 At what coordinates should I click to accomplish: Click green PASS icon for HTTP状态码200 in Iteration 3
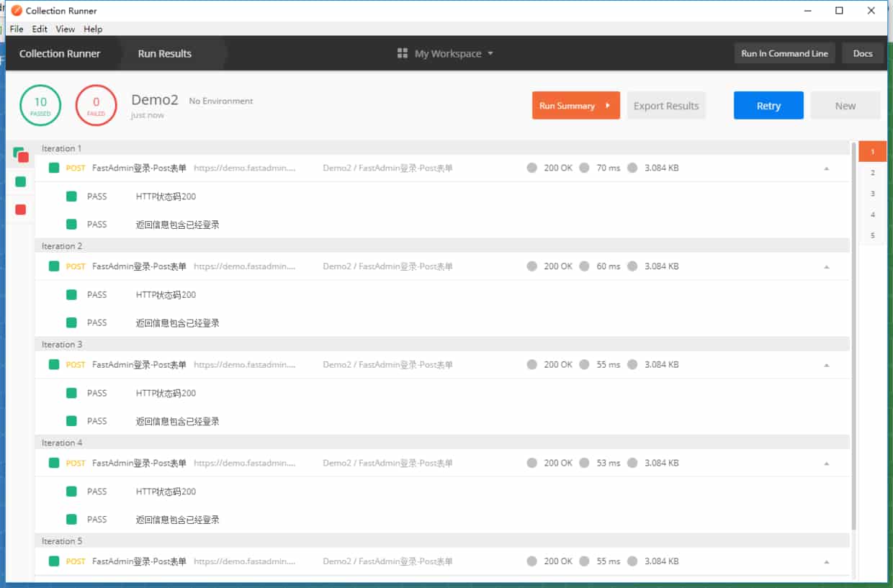click(71, 393)
